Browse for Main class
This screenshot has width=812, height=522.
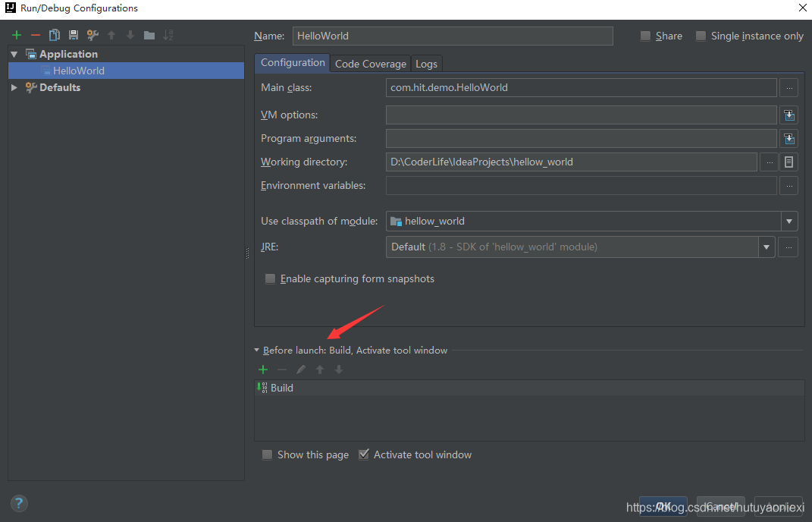[x=788, y=87]
